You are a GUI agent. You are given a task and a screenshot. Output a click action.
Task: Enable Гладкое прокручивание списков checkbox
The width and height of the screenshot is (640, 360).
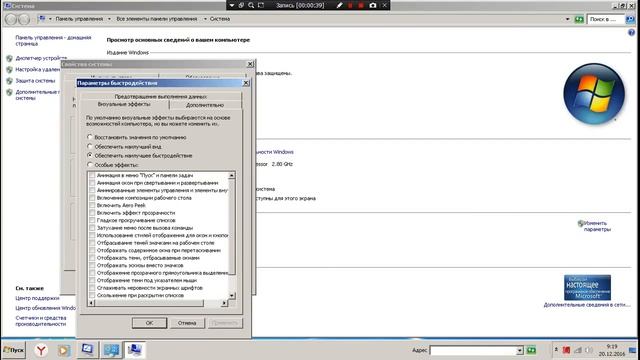[92, 220]
